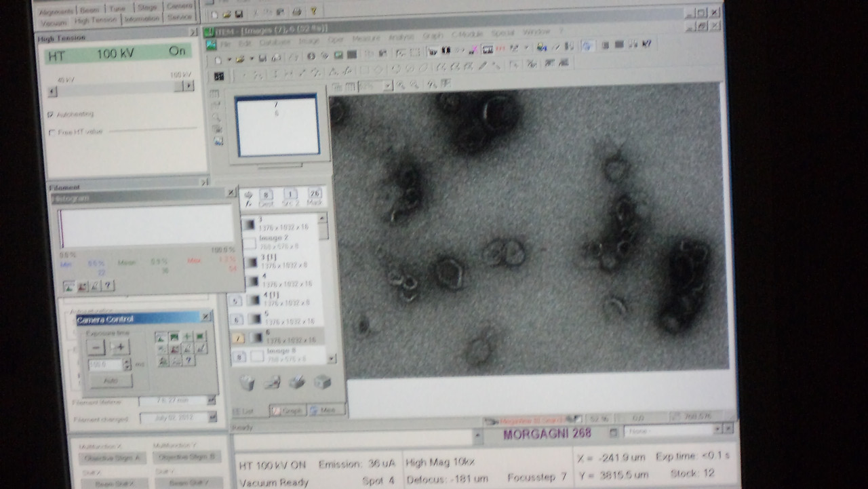Click the yellow help icon in the top toolbar

click(313, 12)
